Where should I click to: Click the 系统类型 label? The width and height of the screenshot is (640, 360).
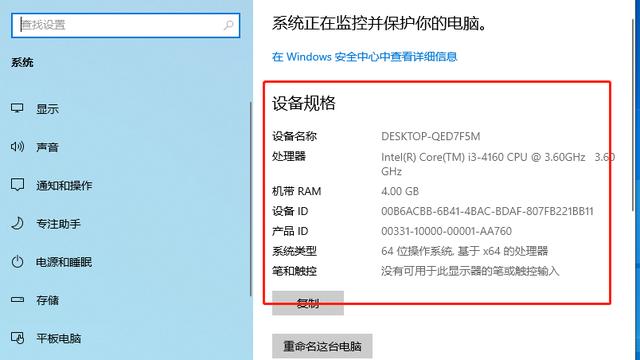pyautogui.click(x=294, y=251)
